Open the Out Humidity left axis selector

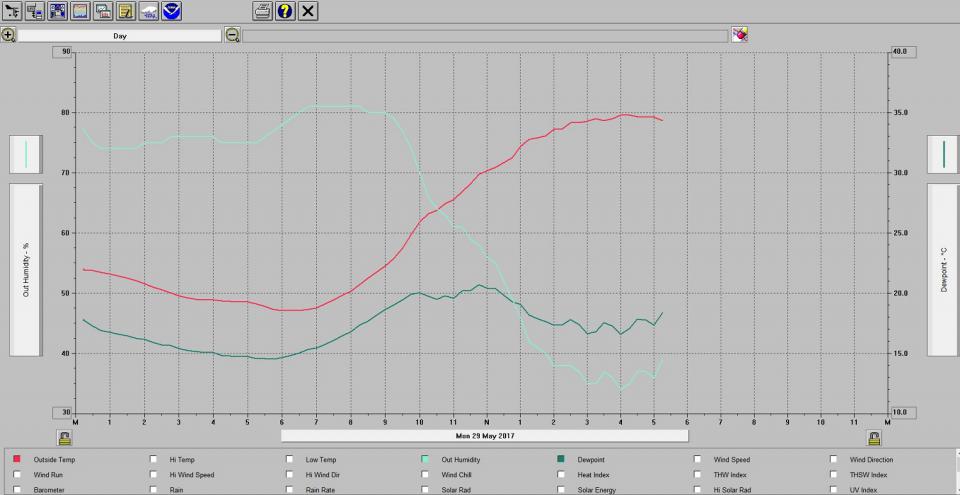click(x=26, y=269)
